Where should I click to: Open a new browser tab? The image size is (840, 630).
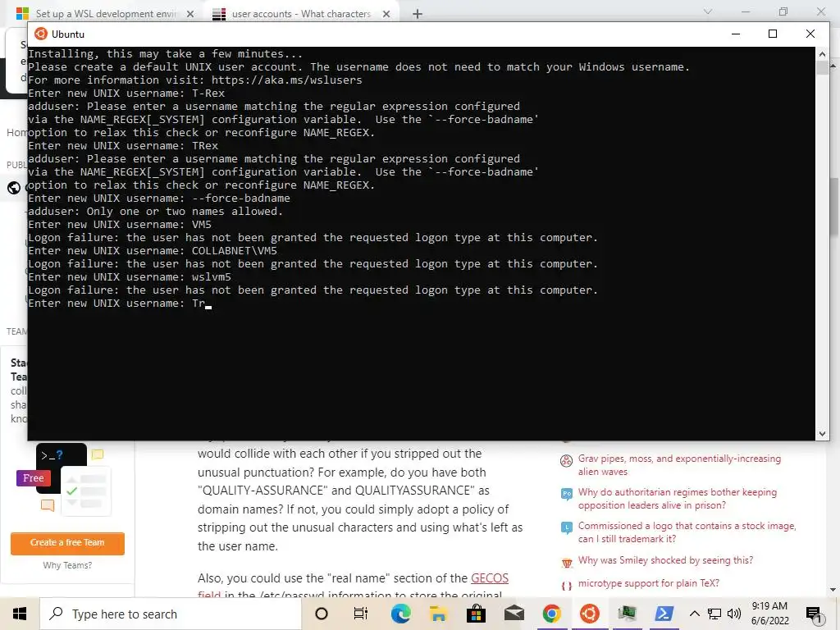pyautogui.click(x=418, y=14)
